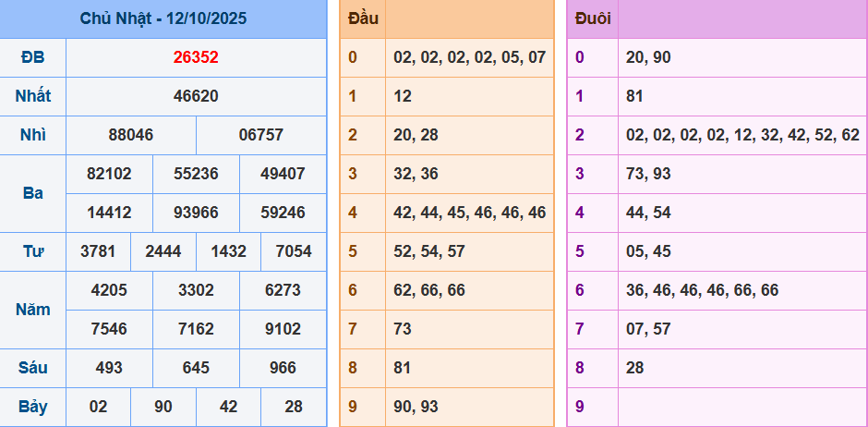Select fourth prize number 2444
Screen dimensions: 868x427
tap(163, 251)
